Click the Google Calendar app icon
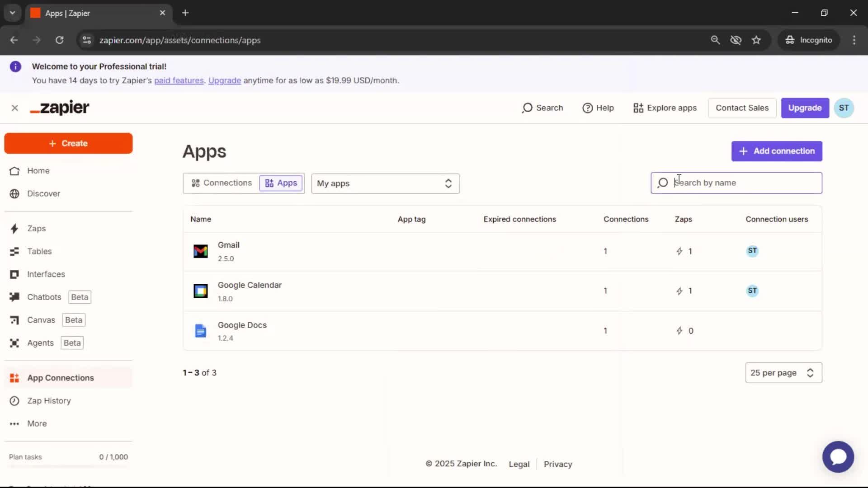 (x=201, y=291)
